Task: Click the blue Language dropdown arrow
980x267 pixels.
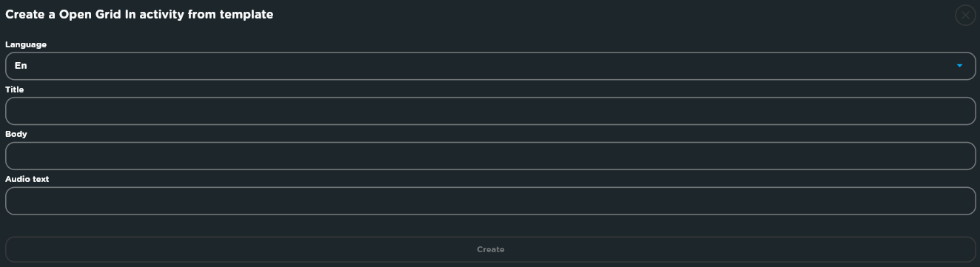Action: (959, 66)
